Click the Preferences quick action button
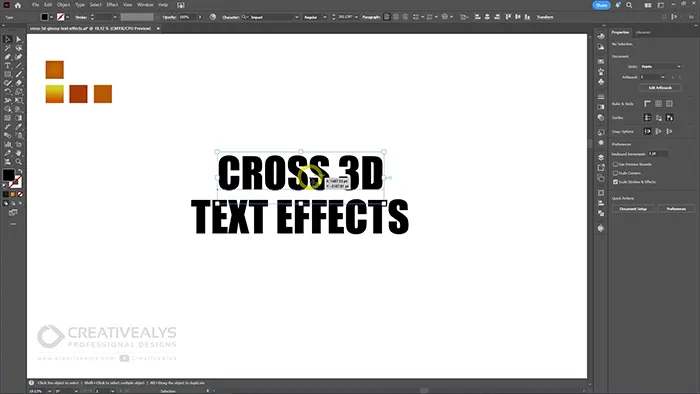 (676, 209)
